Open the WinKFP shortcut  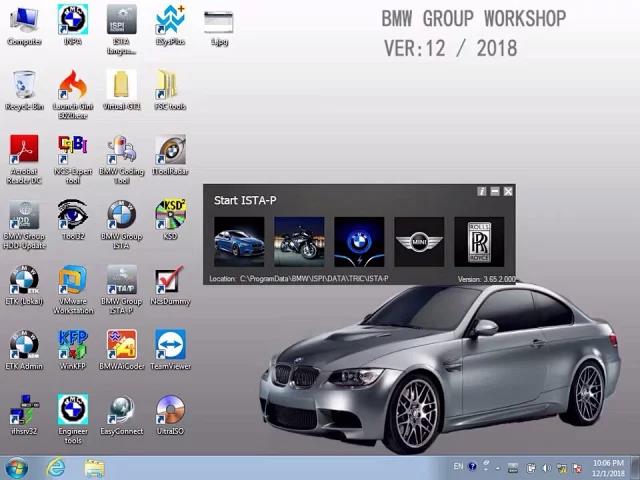73,350
